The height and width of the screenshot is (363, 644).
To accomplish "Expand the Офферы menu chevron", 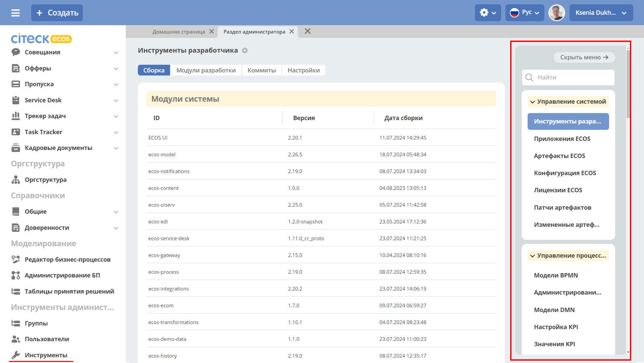I will tap(116, 68).
